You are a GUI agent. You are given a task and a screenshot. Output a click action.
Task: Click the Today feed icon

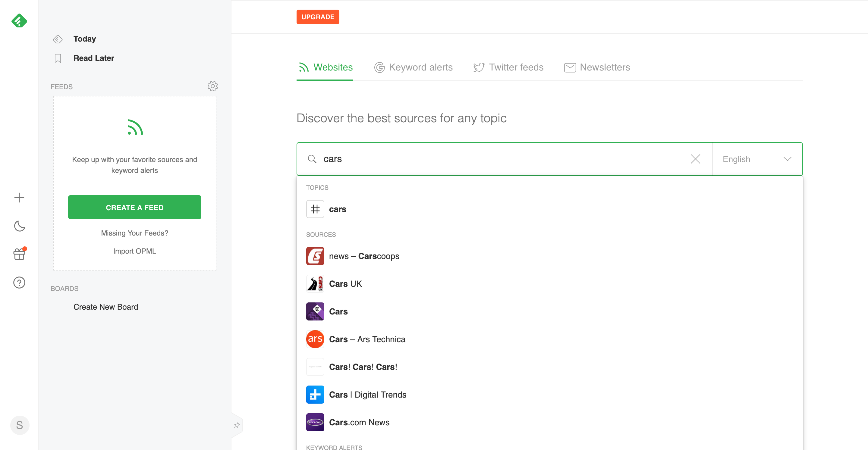point(57,39)
